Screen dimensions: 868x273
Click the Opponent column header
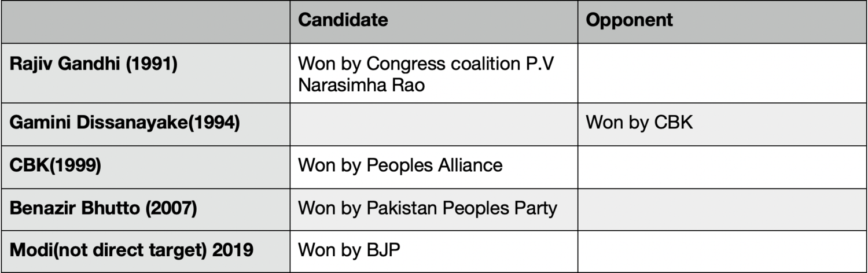[x=630, y=21]
